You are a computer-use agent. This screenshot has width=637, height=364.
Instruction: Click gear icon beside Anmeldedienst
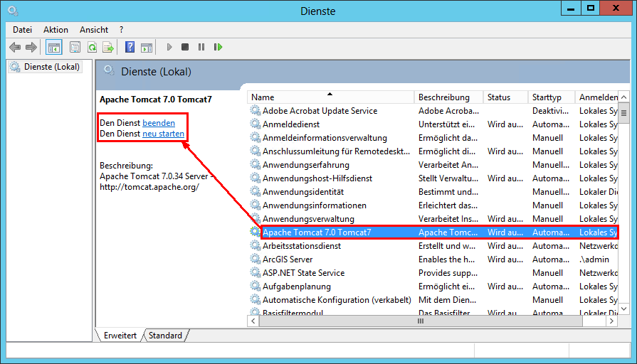point(255,124)
